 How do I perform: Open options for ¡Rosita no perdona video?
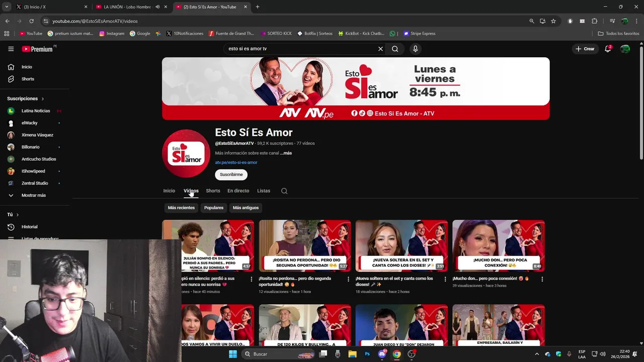348,279
